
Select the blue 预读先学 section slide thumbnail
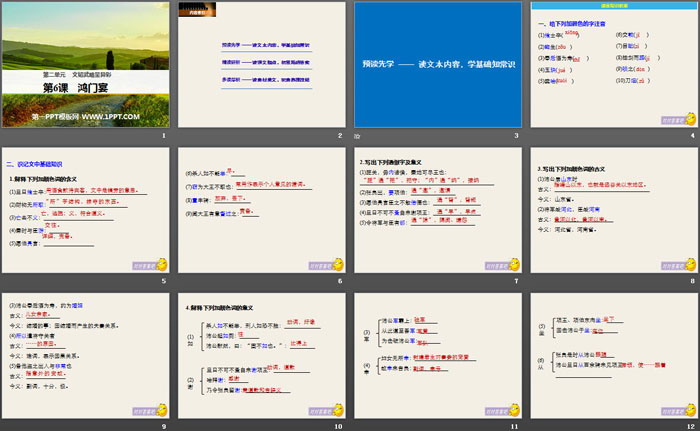[x=436, y=64]
